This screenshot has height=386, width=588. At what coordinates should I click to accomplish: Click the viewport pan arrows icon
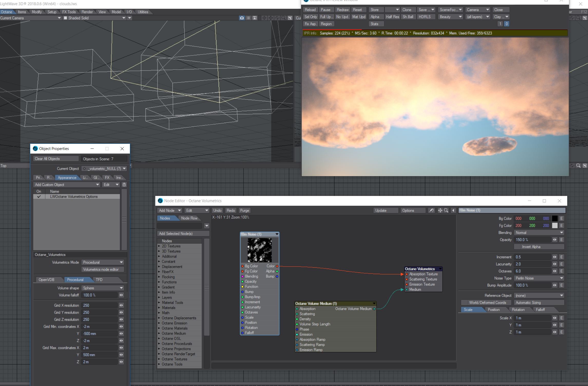(x=271, y=18)
